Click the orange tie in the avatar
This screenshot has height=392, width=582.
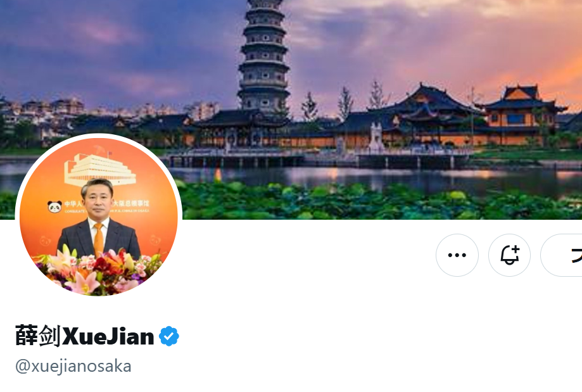click(x=98, y=239)
